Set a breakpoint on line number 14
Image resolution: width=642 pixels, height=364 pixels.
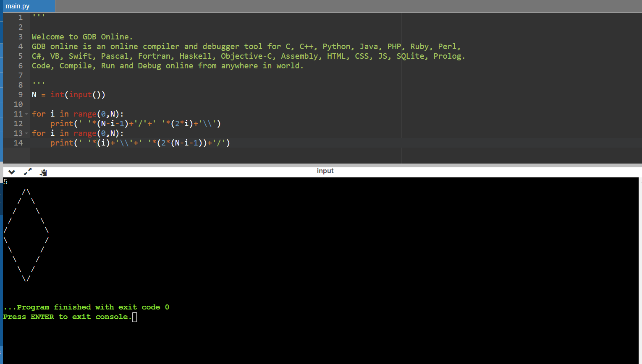18,143
